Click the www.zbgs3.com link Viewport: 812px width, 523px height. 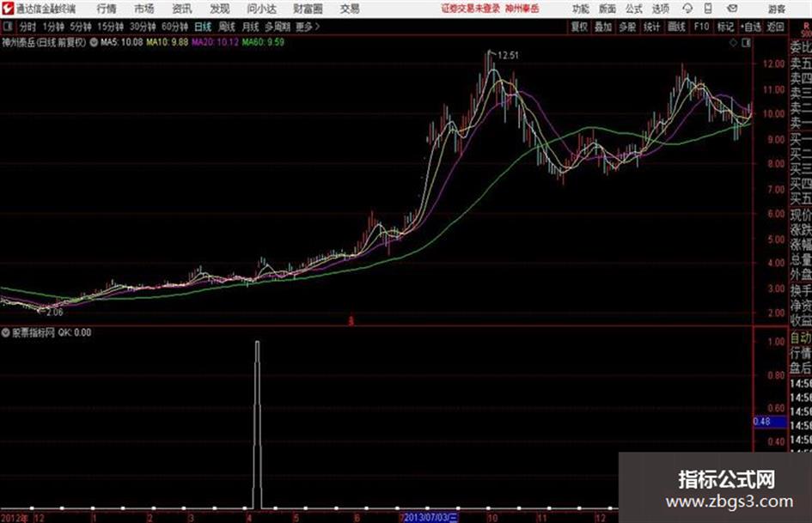(x=730, y=502)
